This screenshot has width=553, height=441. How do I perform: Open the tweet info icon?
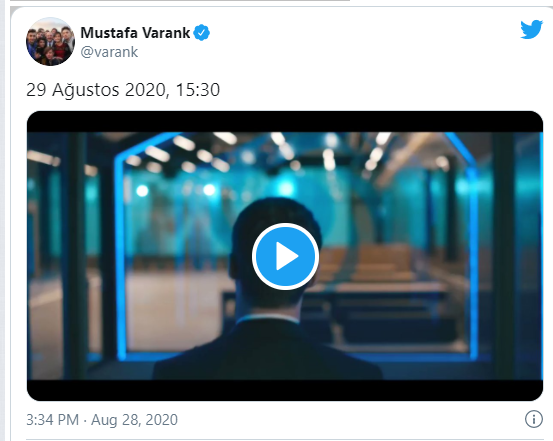534,419
